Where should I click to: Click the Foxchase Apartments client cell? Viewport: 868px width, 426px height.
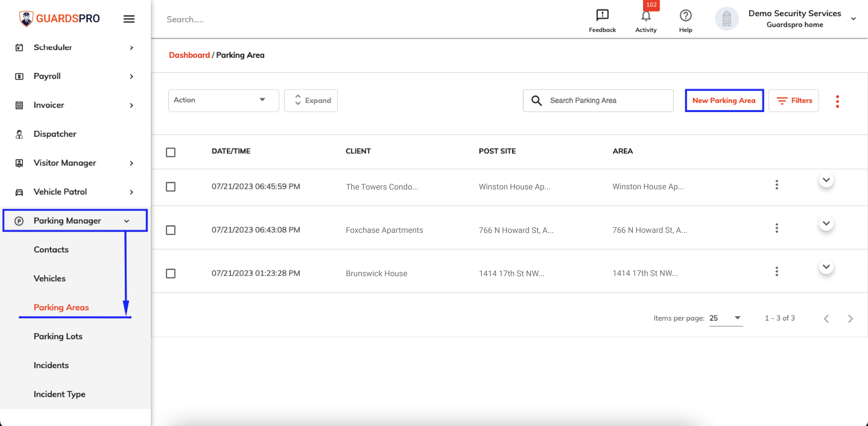pyautogui.click(x=384, y=230)
